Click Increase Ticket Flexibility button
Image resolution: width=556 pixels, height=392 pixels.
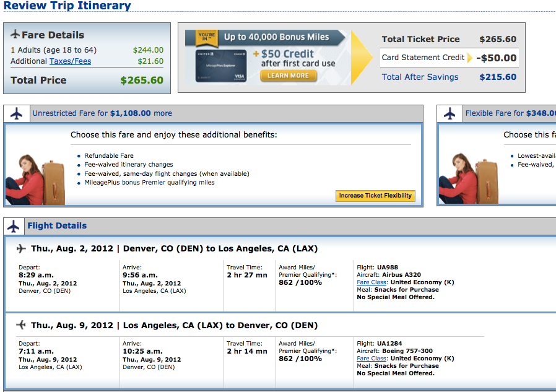click(x=375, y=196)
